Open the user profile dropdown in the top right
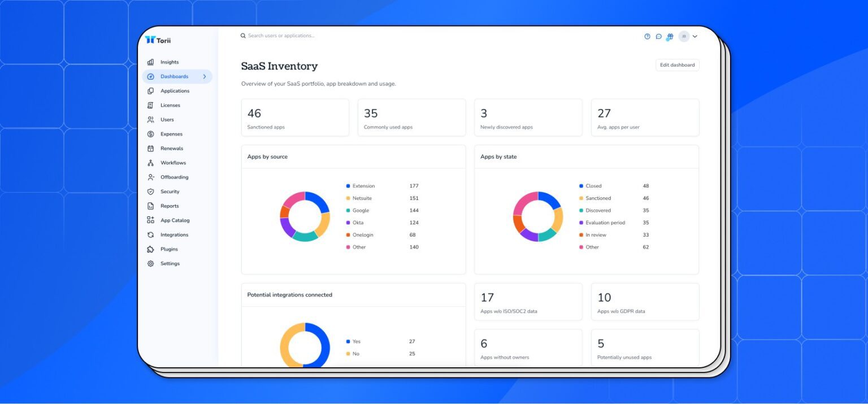The image size is (868, 404). click(688, 36)
